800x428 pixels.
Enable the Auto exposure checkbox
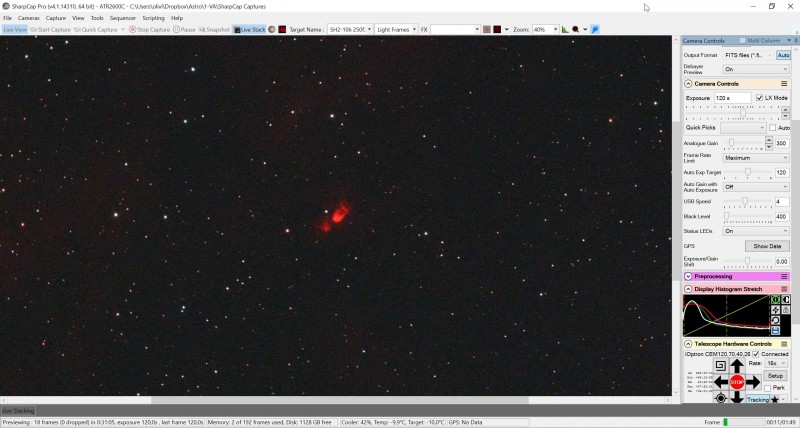tap(772, 128)
